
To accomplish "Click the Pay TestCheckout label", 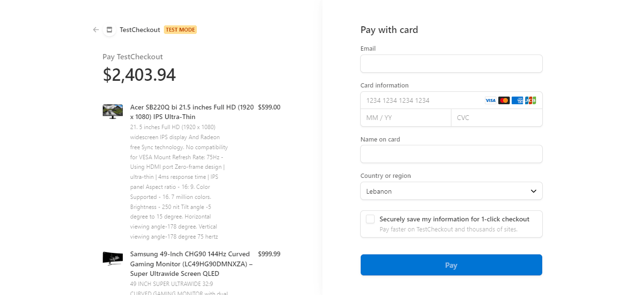I will [133, 56].
